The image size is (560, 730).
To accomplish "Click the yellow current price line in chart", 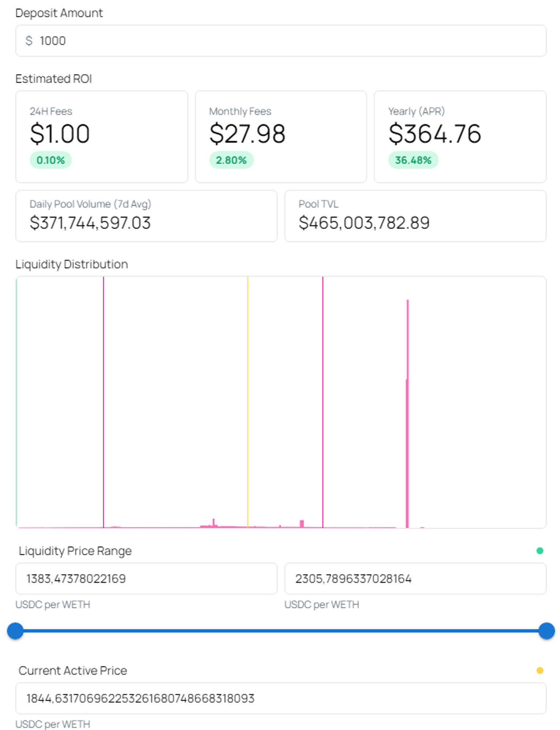I will tap(248, 403).
